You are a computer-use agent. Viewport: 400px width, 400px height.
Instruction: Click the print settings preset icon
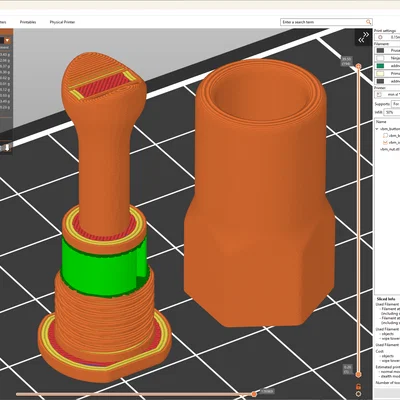(380, 37)
